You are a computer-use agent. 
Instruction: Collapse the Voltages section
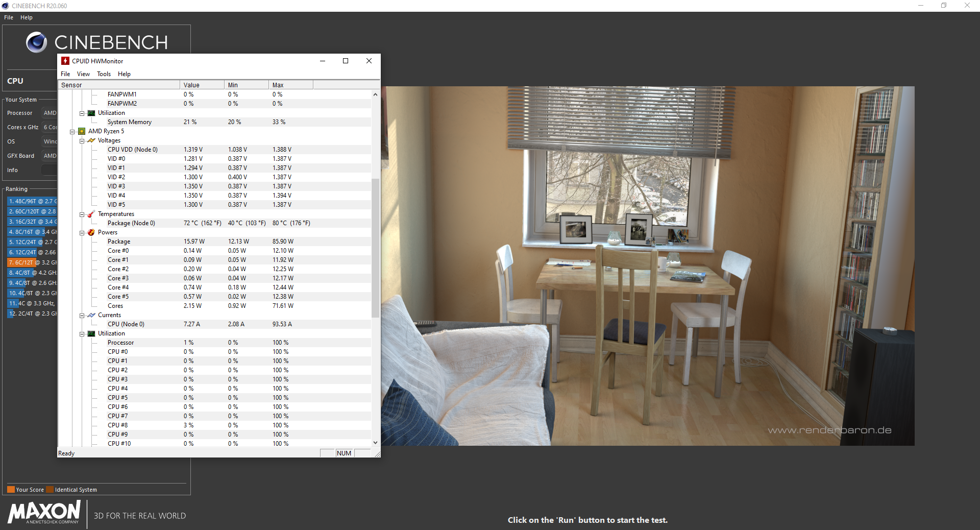tap(82, 141)
